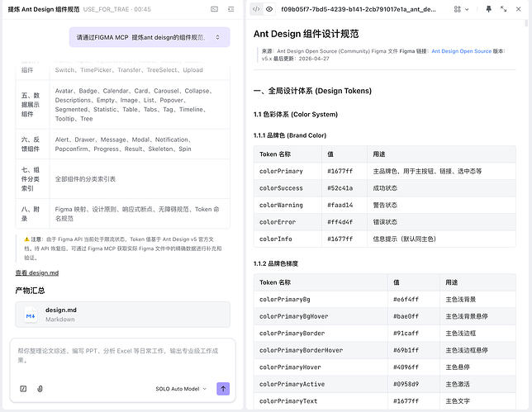This screenshot has width=532, height=412.
Task: Toggle the side list panel icon in chat header
Action: 231,9
